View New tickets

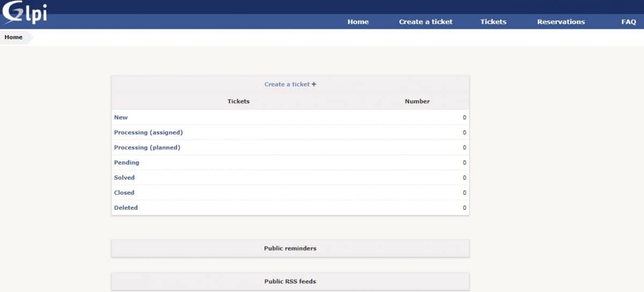coord(121,118)
